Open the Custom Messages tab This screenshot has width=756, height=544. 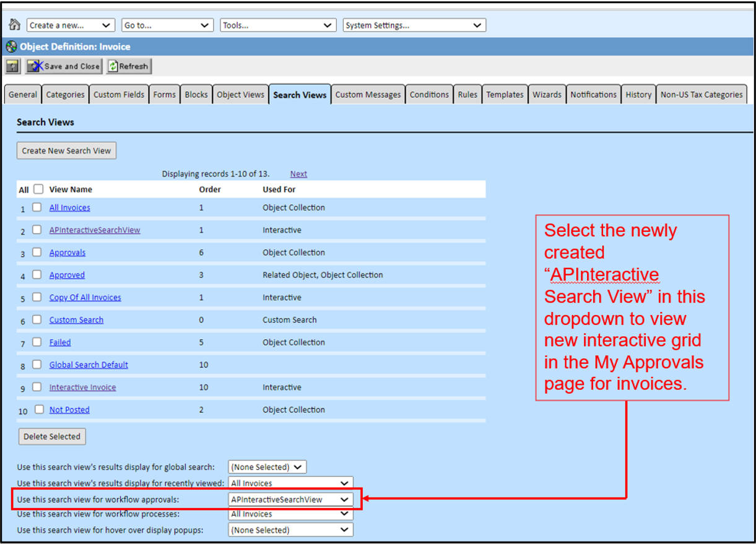point(368,95)
